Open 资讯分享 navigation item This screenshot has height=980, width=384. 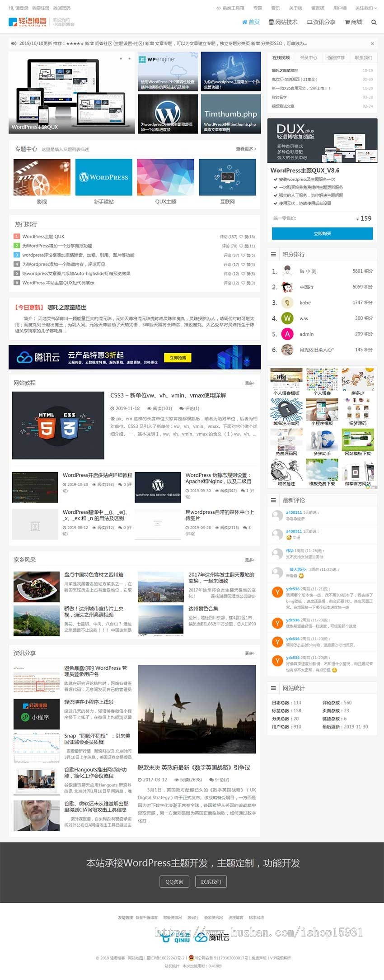point(321,22)
